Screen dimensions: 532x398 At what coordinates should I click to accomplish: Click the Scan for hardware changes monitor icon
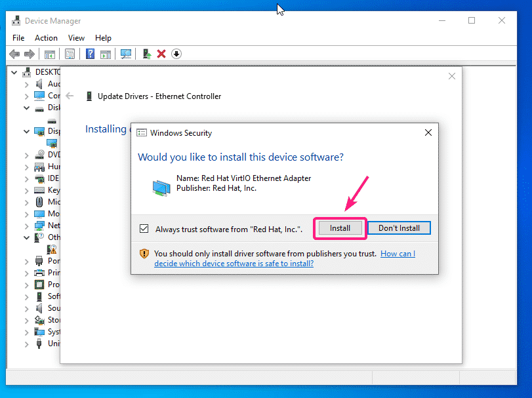click(126, 54)
